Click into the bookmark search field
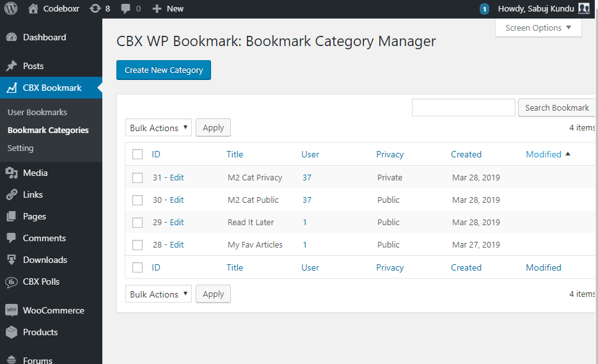This screenshot has height=364, width=598. pyautogui.click(x=463, y=107)
